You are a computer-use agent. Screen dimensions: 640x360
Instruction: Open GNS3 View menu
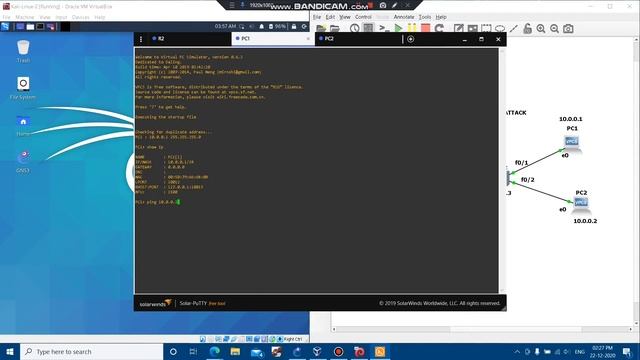[345, 17]
